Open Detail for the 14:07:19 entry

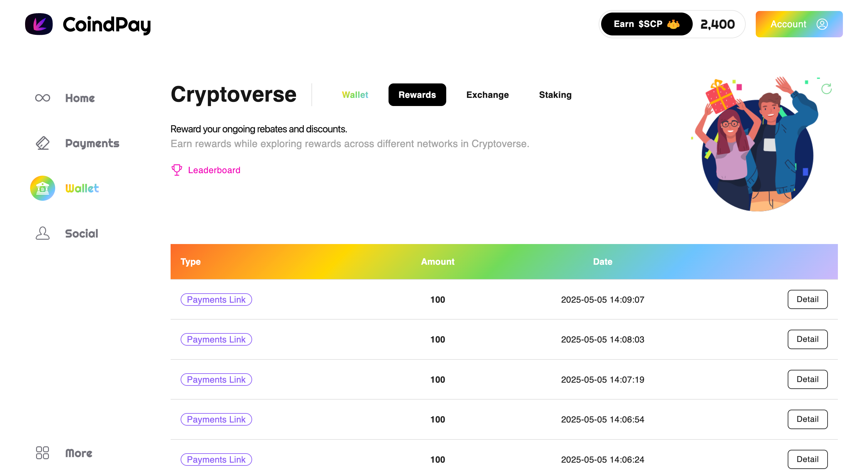point(807,379)
